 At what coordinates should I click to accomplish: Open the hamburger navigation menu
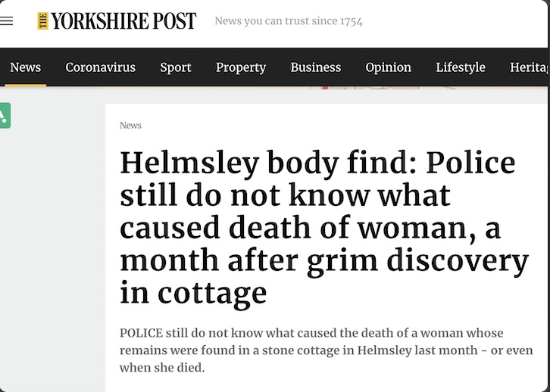pos(7,20)
